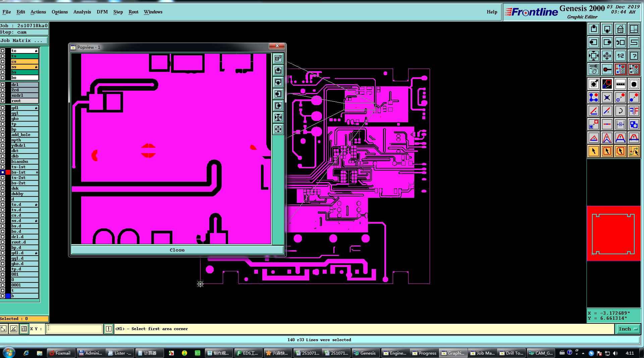This screenshot has width=644, height=358.
Task: Open the File menu
Action: coord(7,12)
